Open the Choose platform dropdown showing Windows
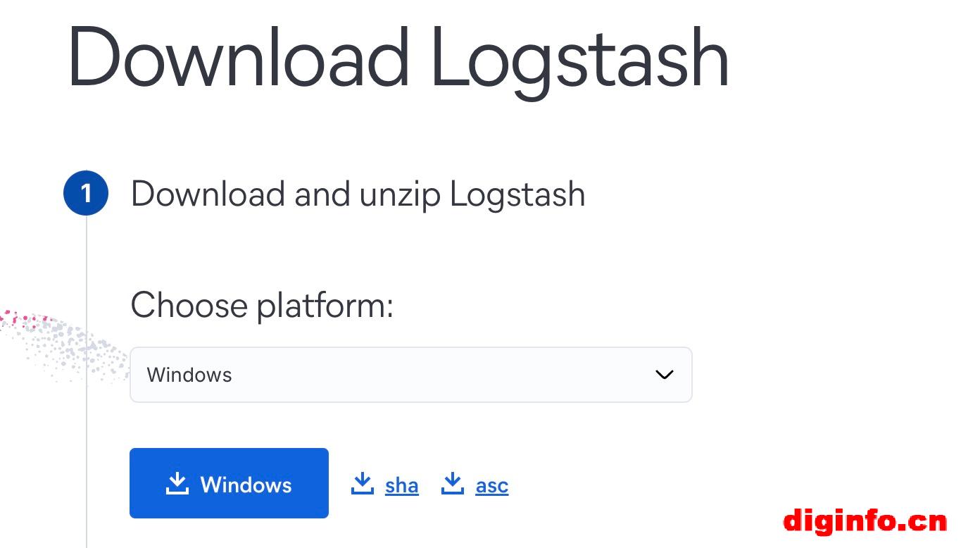980x548 pixels. 410,375
